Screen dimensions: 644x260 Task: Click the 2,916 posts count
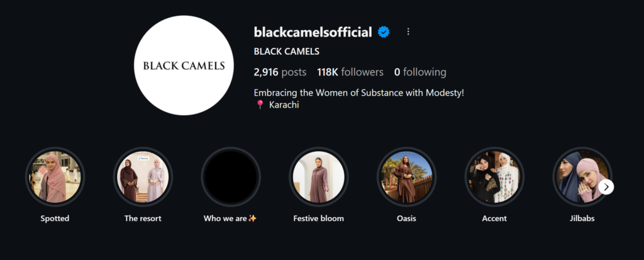tap(280, 72)
